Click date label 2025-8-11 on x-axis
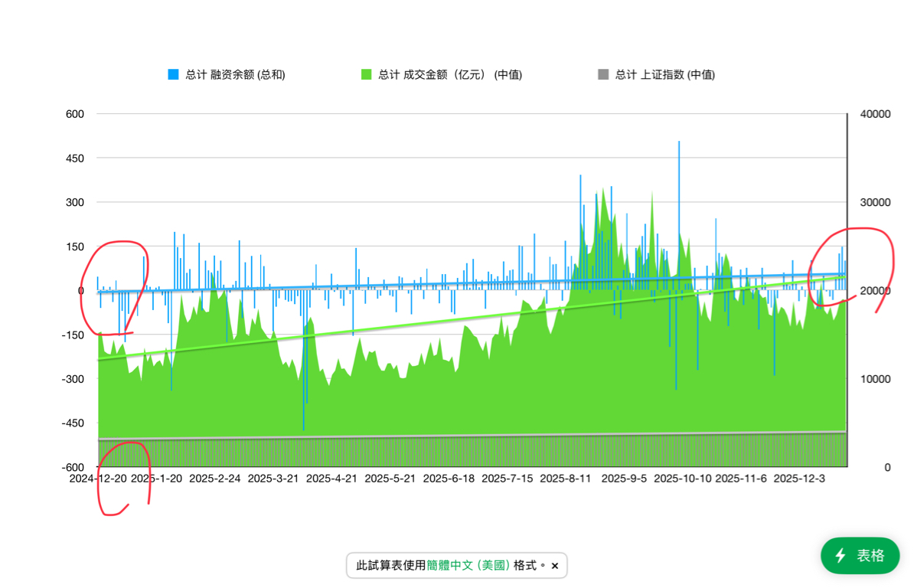 pyautogui.click(x=566, y=479)
